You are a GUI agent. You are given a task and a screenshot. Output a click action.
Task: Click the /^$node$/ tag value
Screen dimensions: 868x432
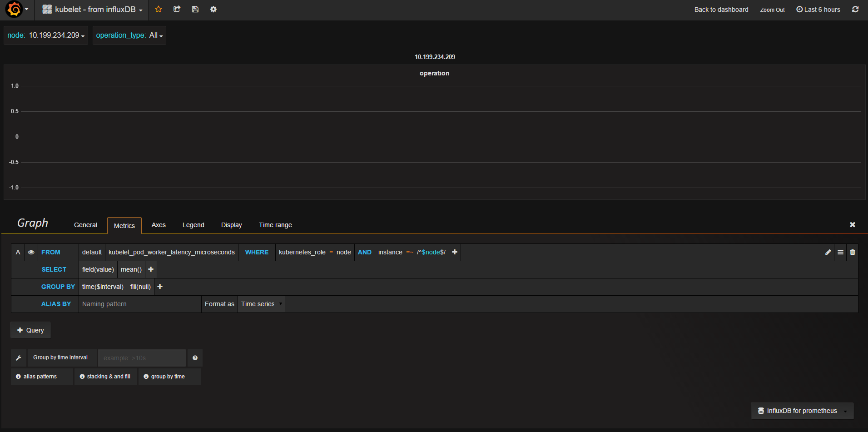pyautogui.click(x=431, y=252)
